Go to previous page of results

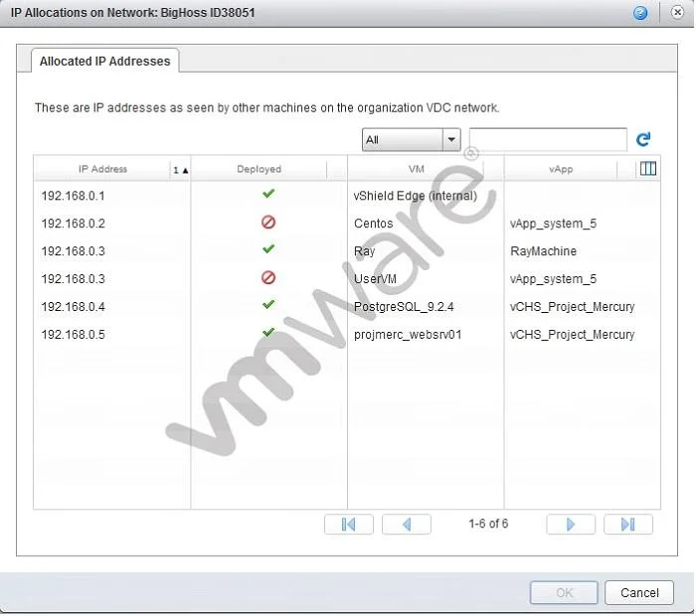tap(406, 525)
